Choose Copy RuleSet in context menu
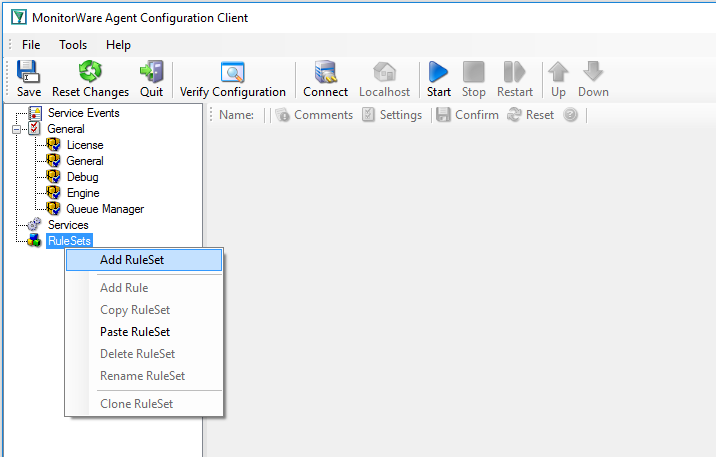 coord(144,310)
